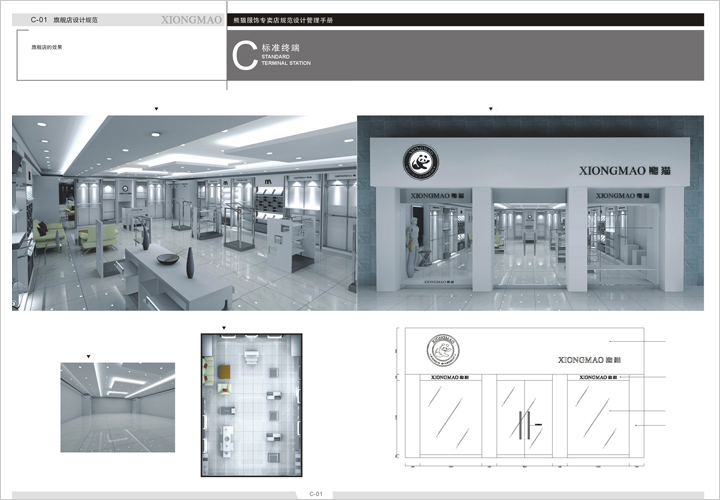Click the "C-01" page number in the footer
720x500 pixels.
(316, 494)
